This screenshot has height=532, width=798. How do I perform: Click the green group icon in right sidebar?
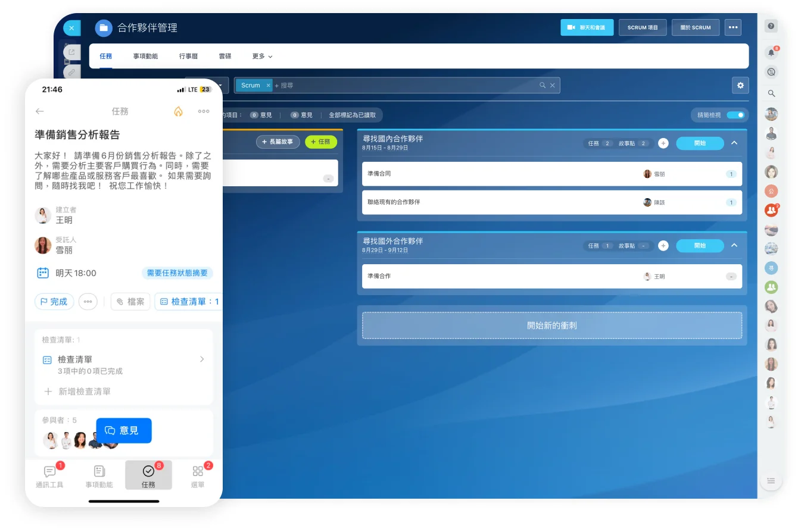771,287
